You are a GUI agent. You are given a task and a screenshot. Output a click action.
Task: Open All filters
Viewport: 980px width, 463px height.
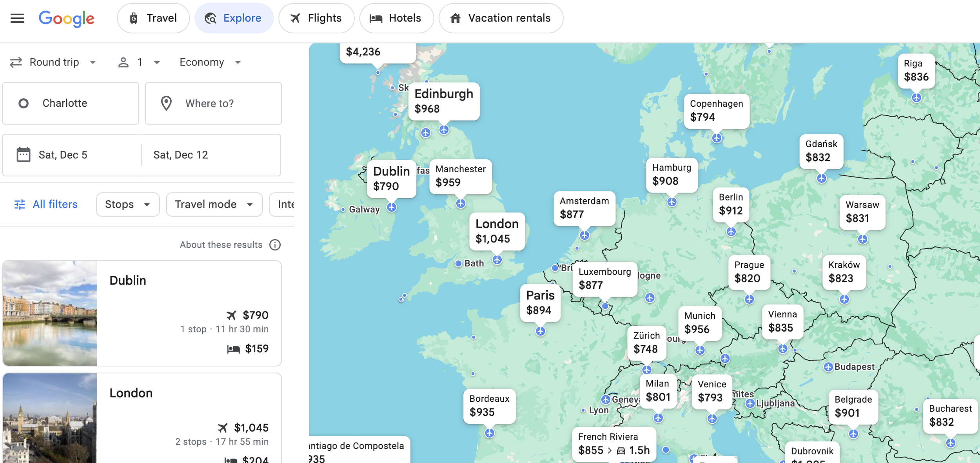coord(46,204)
